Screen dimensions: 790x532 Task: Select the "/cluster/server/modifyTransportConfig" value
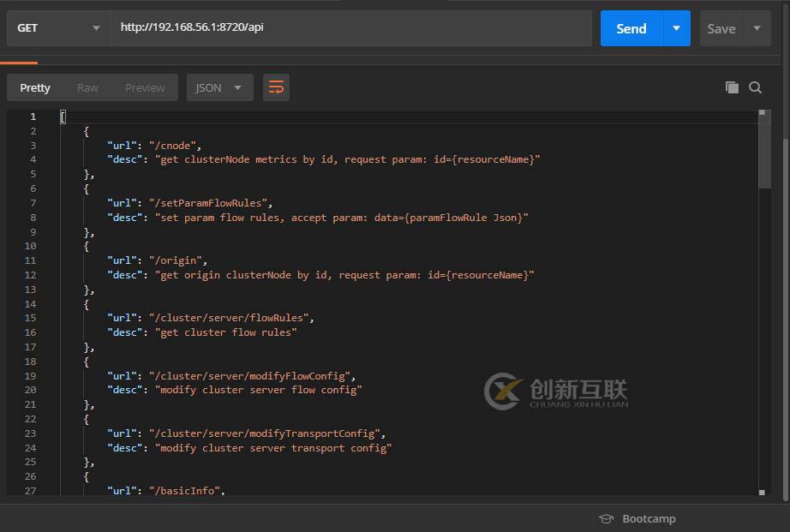pos(264,433)
